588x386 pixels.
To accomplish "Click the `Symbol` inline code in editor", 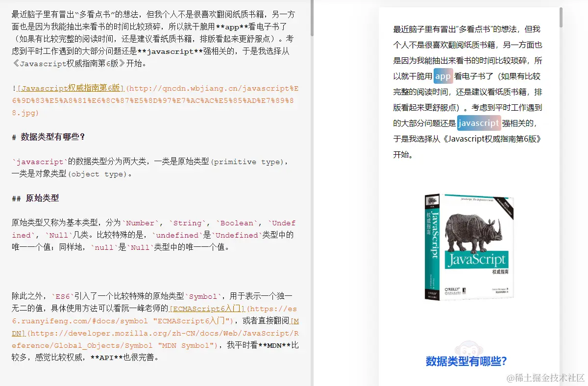I will coord(204,296).
